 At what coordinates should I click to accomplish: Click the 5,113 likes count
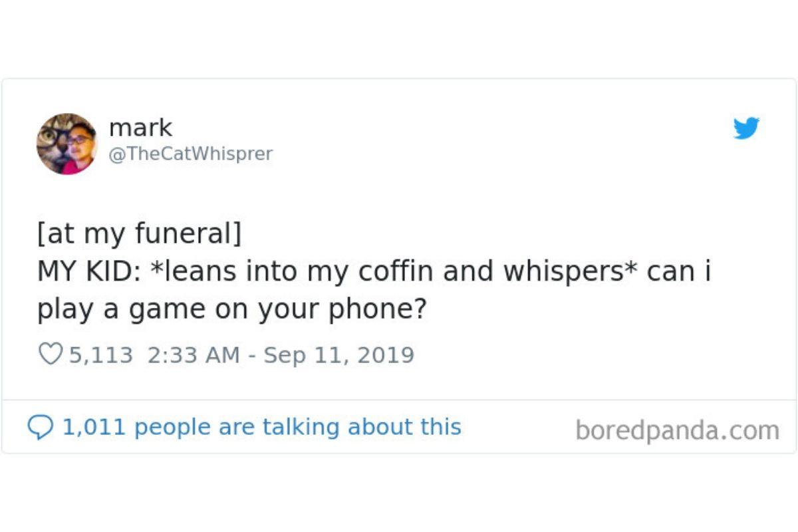101,354
